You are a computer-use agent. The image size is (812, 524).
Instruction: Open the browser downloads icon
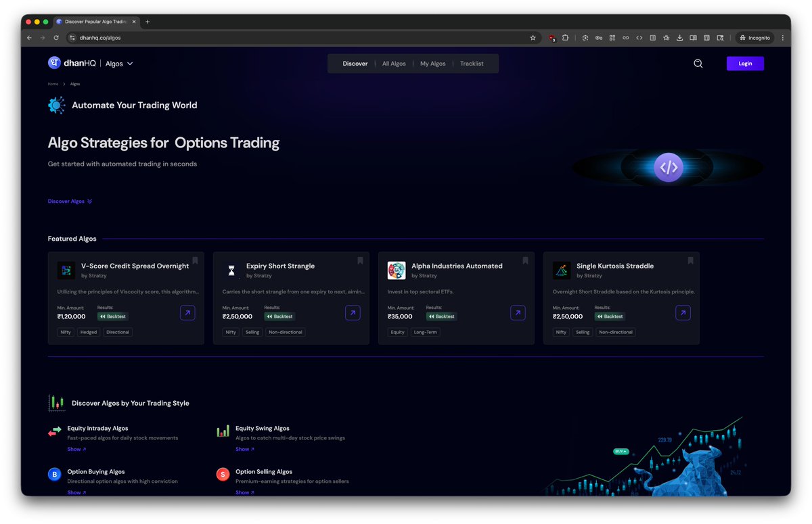[679, 38]
